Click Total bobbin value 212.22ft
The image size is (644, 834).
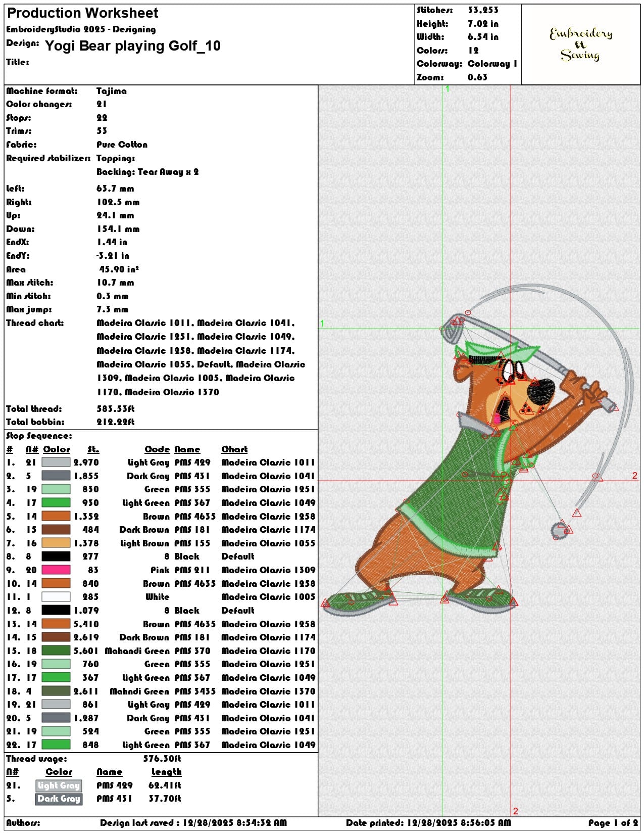tap(116, 422)
